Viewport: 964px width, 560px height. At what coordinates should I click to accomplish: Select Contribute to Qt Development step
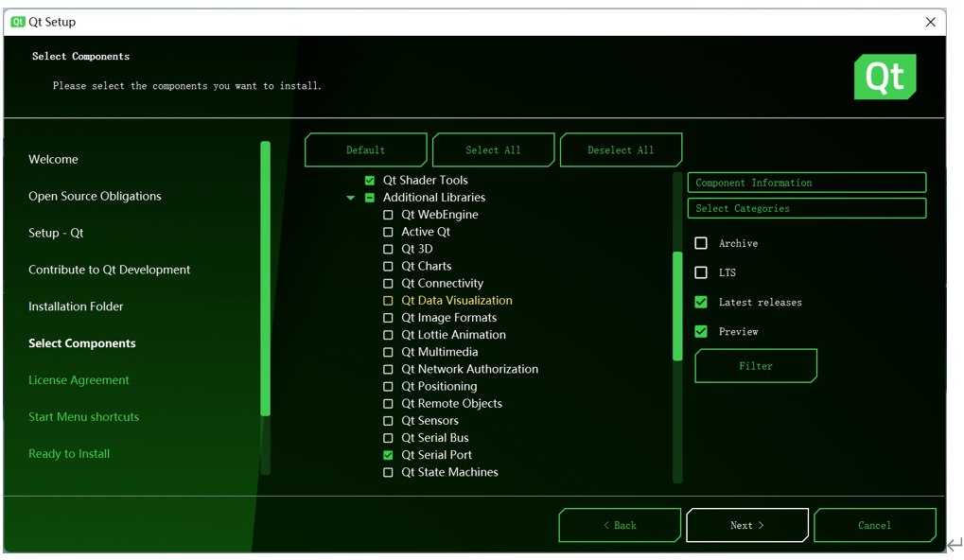click(110, 270)
